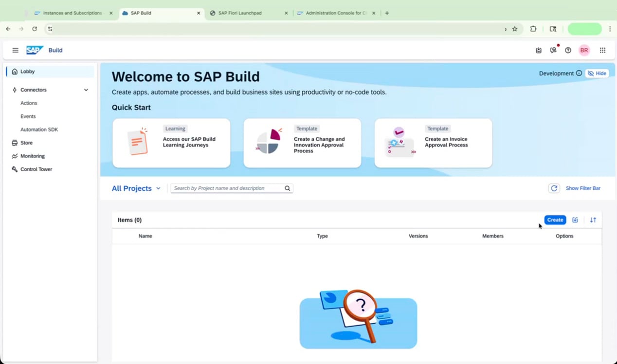The image size is (617, 364).
Task: Open the notifications feedback icon
Action: [554, 50]
